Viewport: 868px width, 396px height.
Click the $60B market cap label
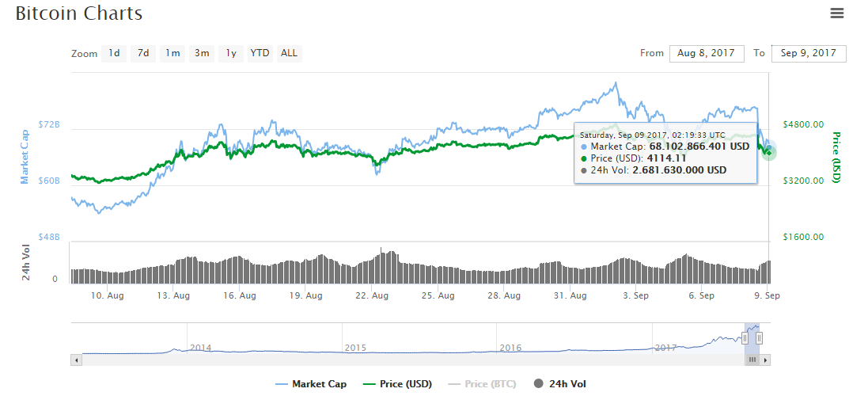point(49,181)
